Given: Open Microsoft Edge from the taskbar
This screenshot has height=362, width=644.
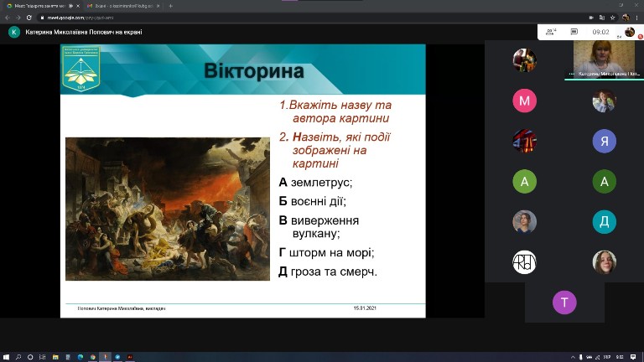Looking at the screenshot, I should coord(80,357).
